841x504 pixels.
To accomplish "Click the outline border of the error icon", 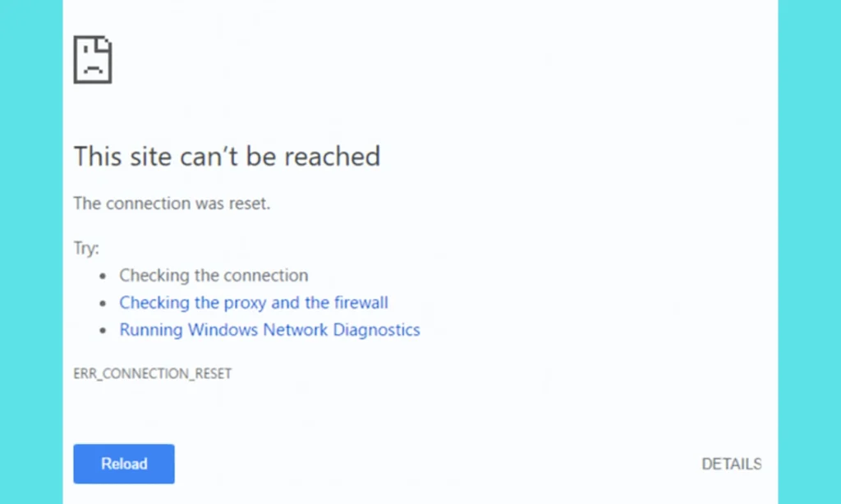I will pos(76,60).
